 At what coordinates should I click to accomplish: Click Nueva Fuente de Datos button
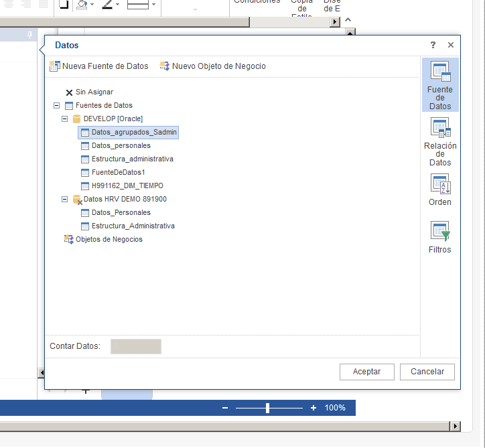[x=99, y=66]
